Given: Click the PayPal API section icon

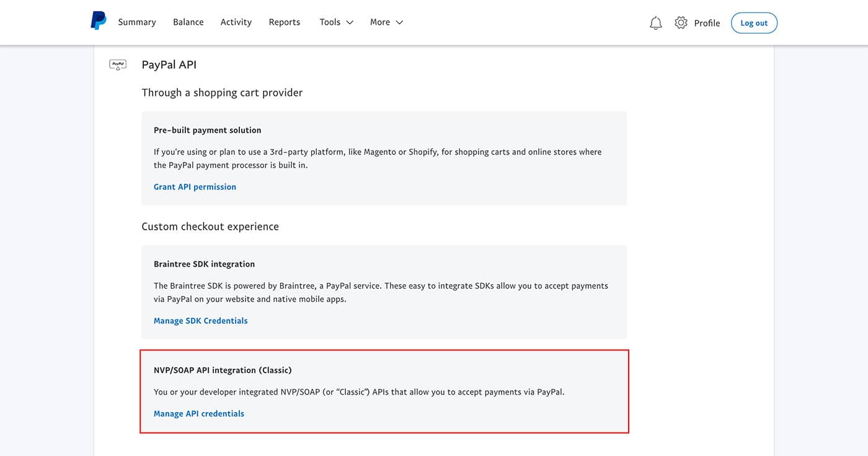Looking at the screenshot, I should coord(118,65).
